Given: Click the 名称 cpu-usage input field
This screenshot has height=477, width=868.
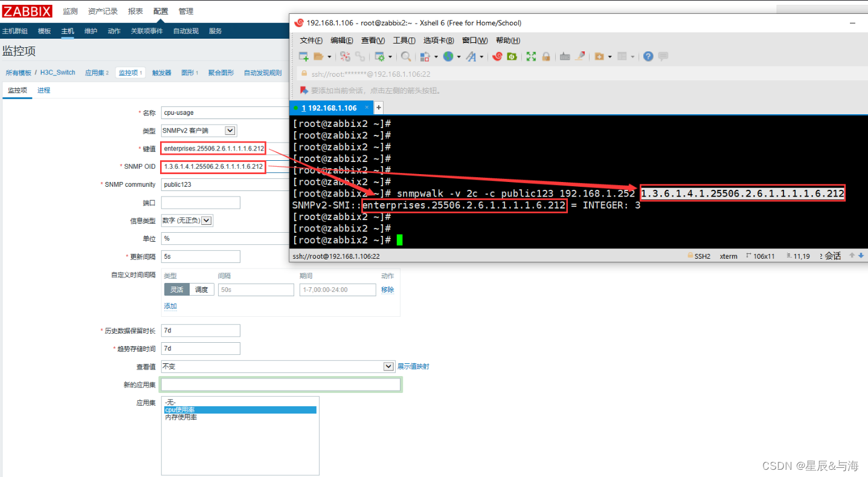Looking at the screenshot, I should click(225, 112).
